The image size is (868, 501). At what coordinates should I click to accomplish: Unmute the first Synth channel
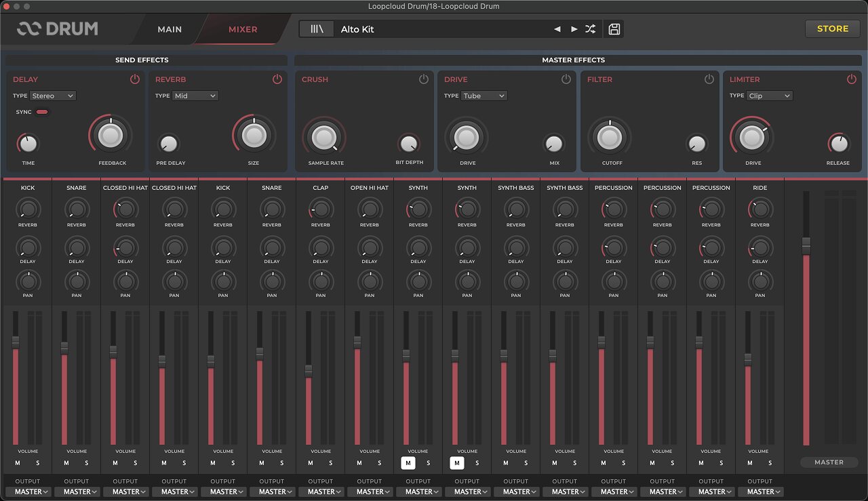coord(408,464)
